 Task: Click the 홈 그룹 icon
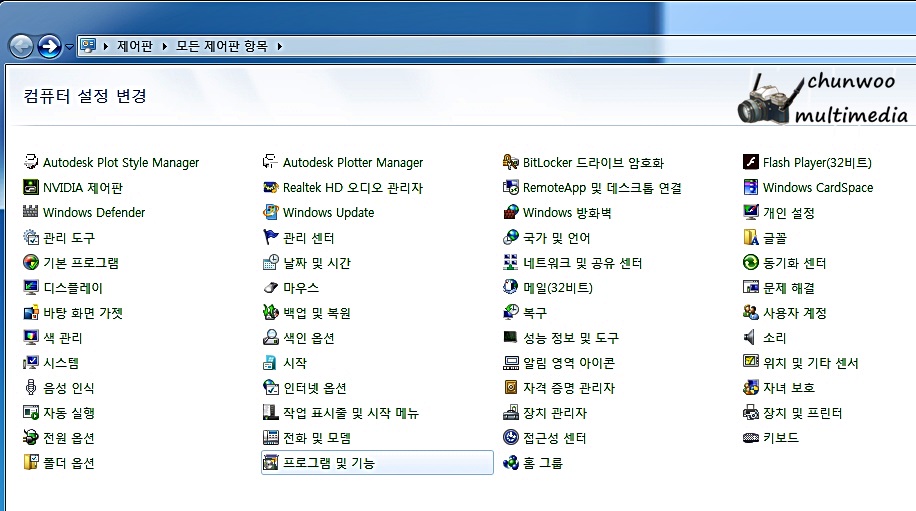pos(511,463)
